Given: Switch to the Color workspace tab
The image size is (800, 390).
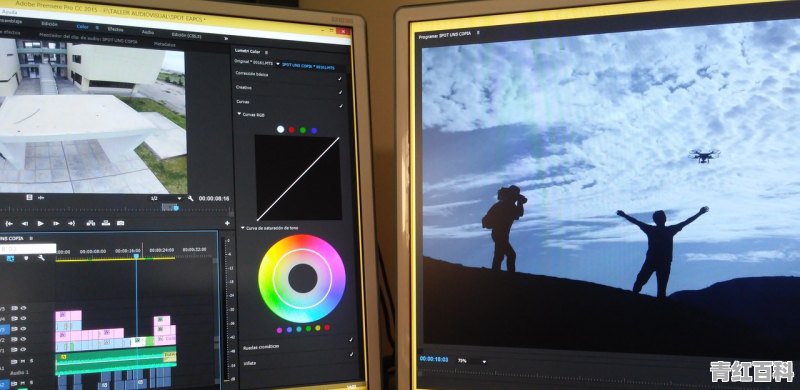Looking at the screenshot, I should (82, 27).
